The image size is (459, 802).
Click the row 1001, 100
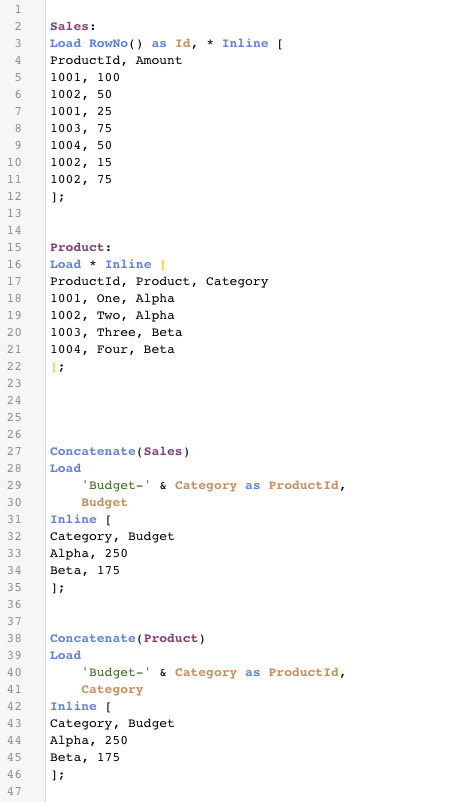pyautogui.click(x=84, y=77)
